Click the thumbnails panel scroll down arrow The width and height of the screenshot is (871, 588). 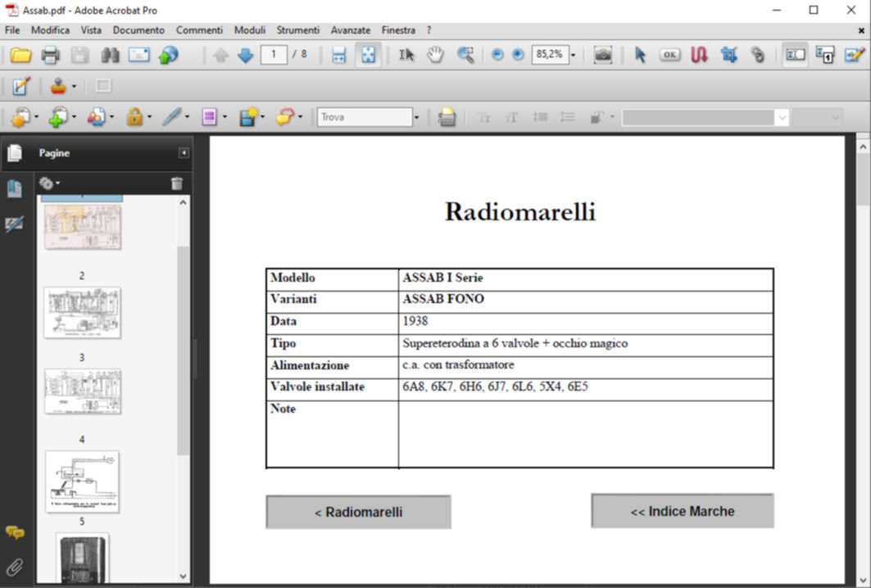(x=184, y=577)
